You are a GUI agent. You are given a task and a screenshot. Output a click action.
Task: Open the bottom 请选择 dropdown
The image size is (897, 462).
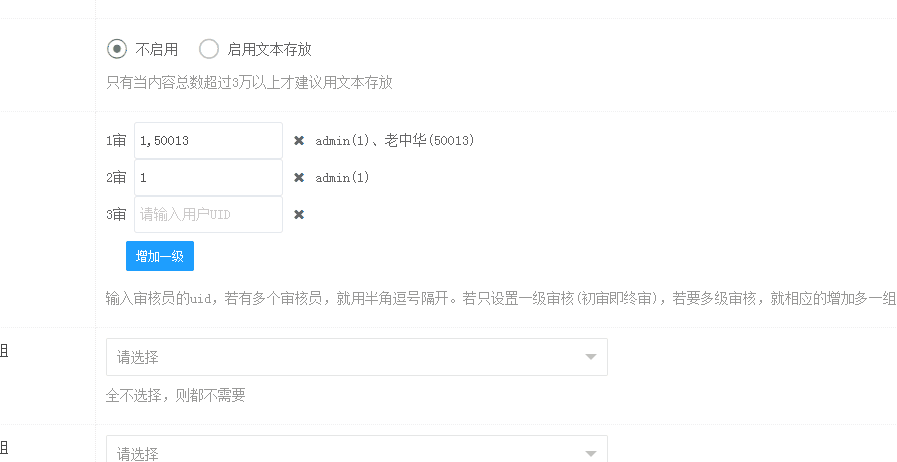pyautogui.click(x=340, y=452)
